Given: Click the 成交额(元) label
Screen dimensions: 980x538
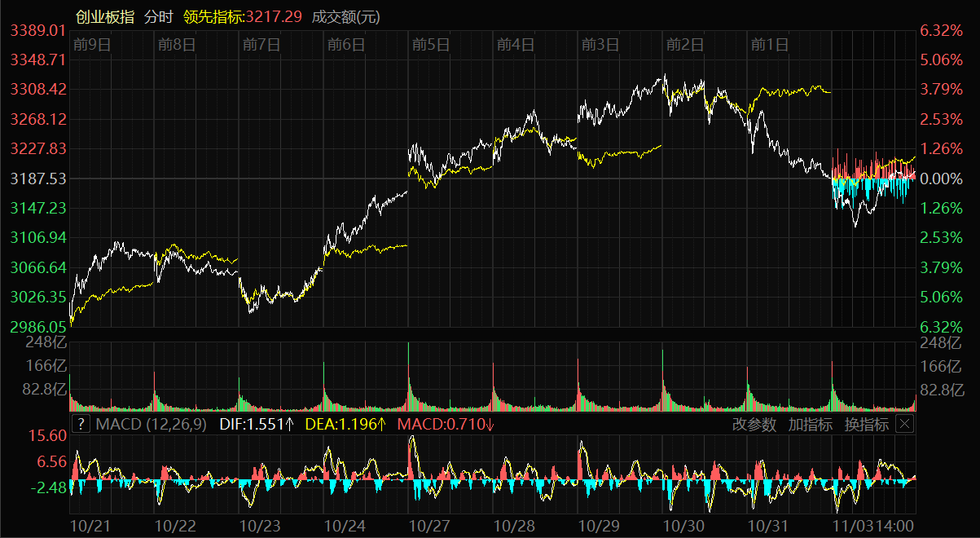Looking at the screenshot, I should 346,16.
